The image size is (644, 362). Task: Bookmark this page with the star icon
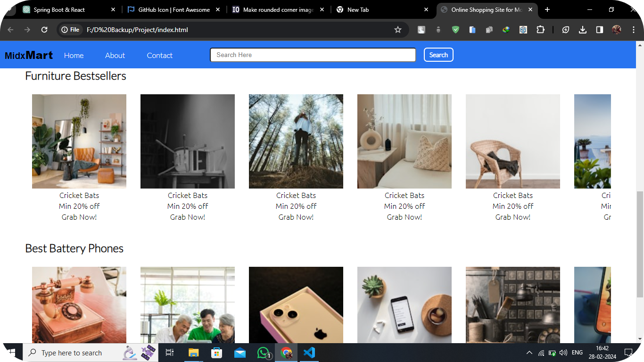tap(398, 30)
